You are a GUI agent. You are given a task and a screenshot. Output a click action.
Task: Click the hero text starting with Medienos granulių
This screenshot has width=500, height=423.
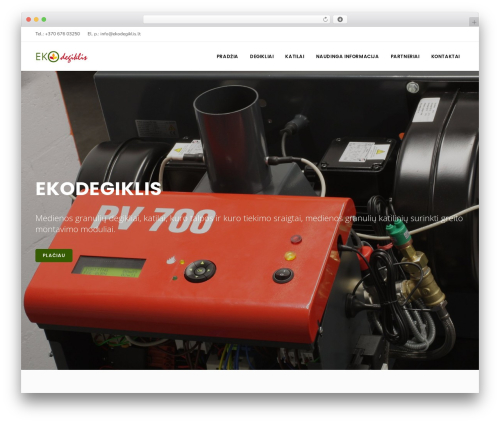point(249,224)
